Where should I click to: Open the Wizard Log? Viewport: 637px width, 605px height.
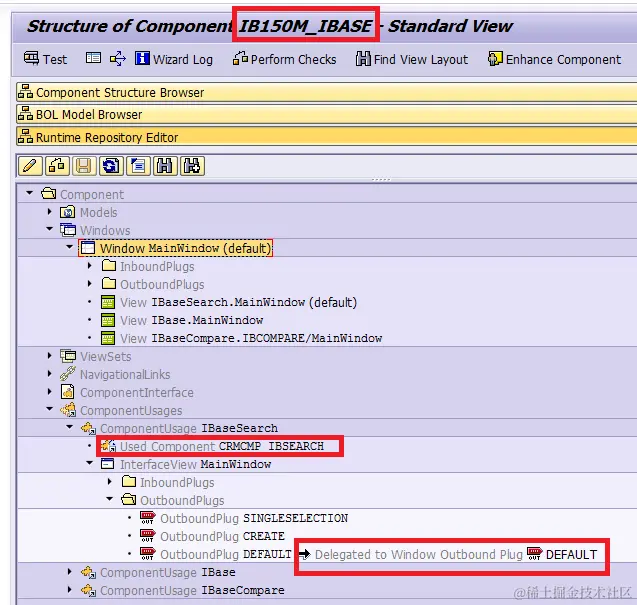coord(174,59)
